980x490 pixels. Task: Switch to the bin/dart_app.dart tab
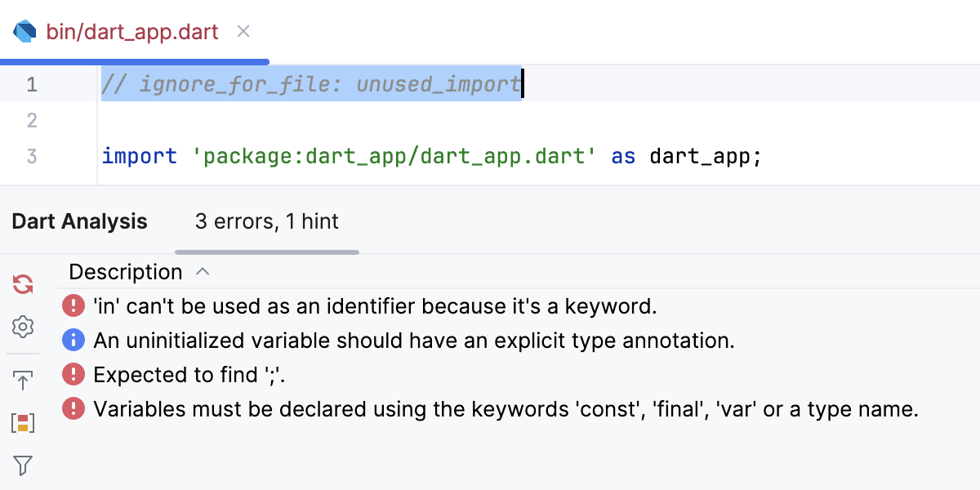(131, 30)
